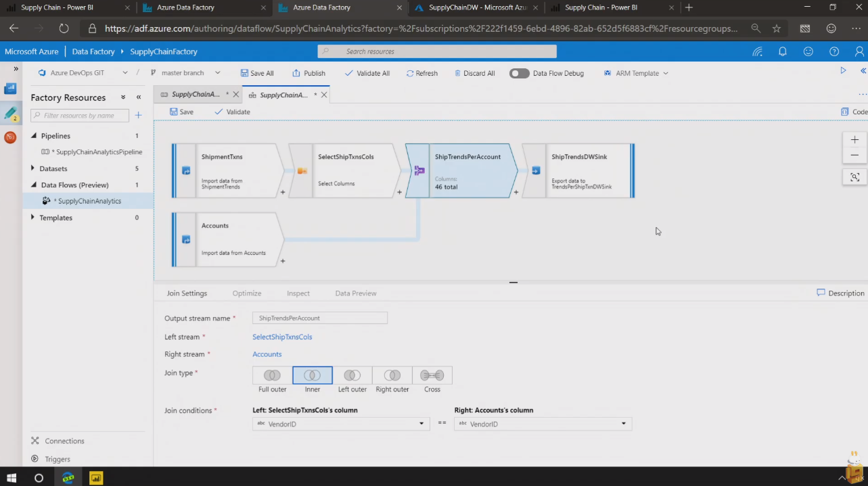Click the zoom to fit icon
The image size is (868, 486).
coord(854,177)
